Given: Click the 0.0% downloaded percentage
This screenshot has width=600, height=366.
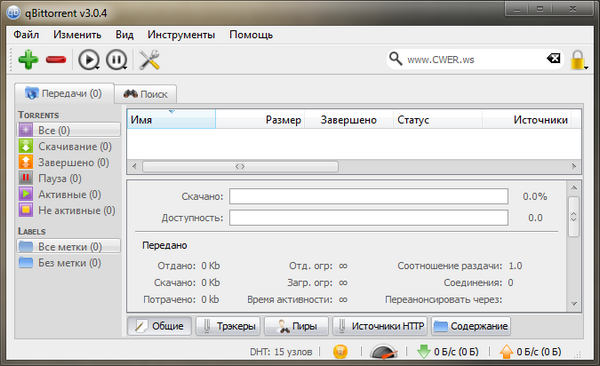Looking at the screenshot, I should [535, 196].
